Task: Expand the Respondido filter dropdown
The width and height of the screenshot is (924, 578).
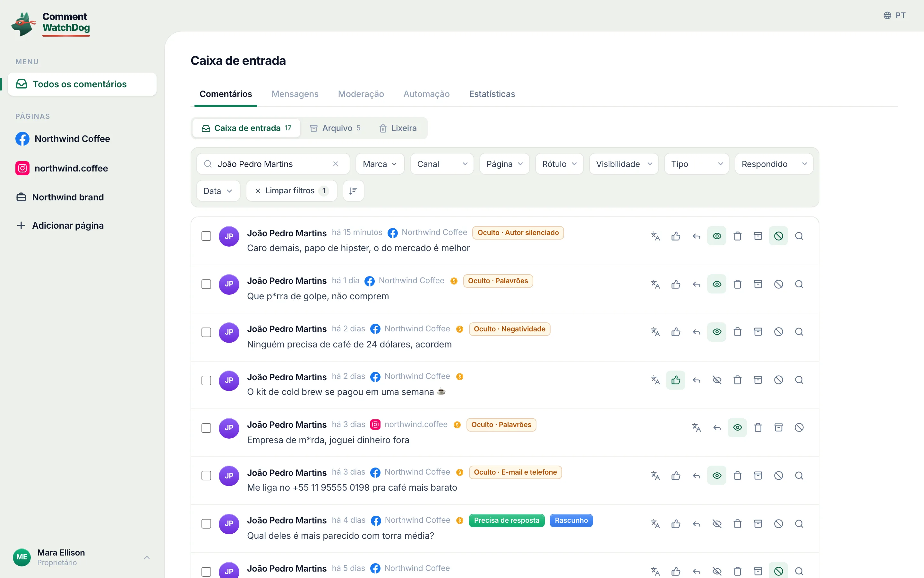Action: [x=774, y=164]
